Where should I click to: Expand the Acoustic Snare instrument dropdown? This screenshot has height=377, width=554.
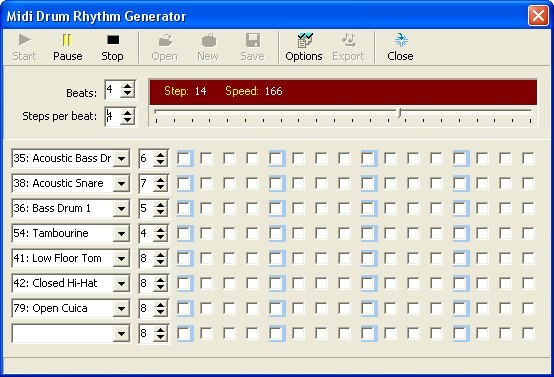tap(121, 183)
